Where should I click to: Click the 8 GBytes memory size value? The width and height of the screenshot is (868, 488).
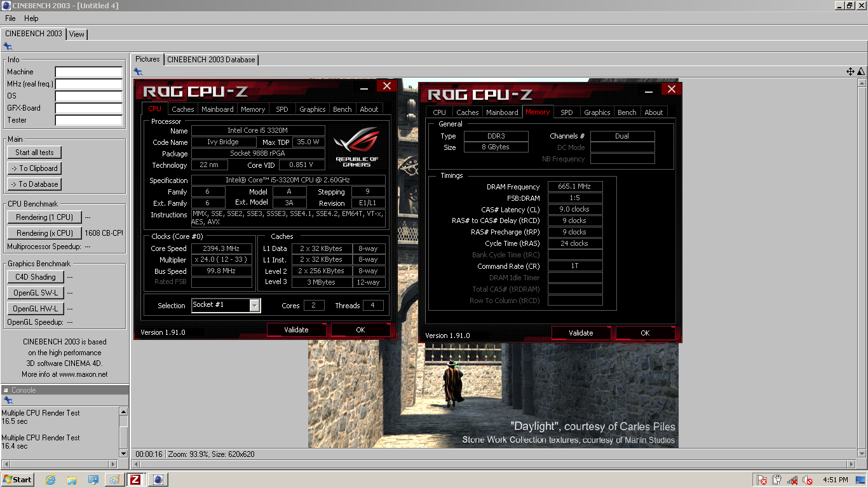point(496,147)
